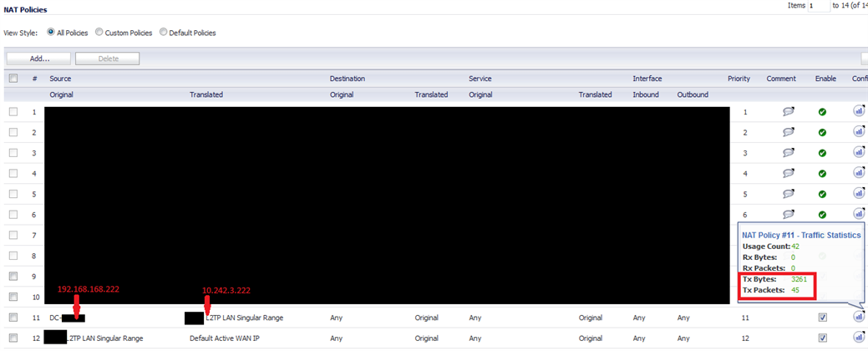Click original L2TP LAN Singular Range, row 12

[105, 338]
